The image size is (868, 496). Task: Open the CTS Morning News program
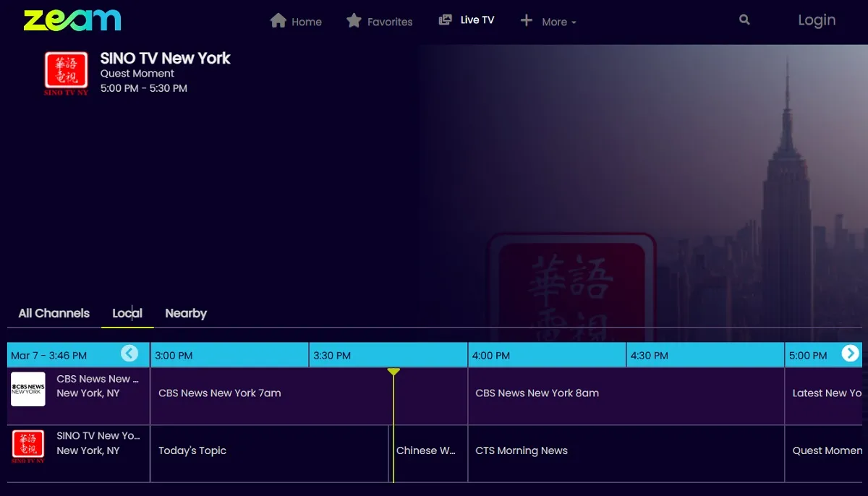pos(626,453)
